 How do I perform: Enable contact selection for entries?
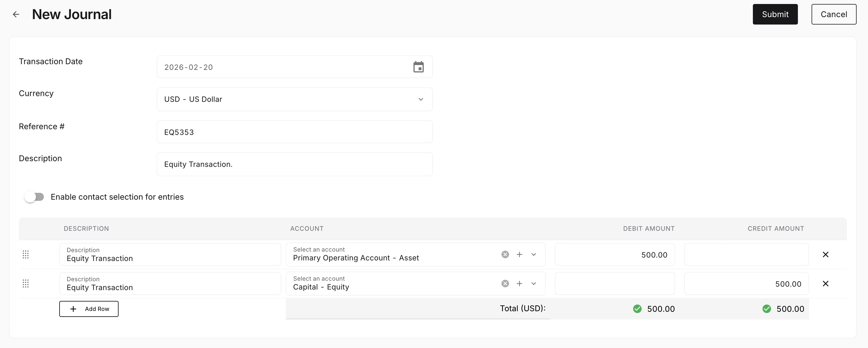pos(35,197)
